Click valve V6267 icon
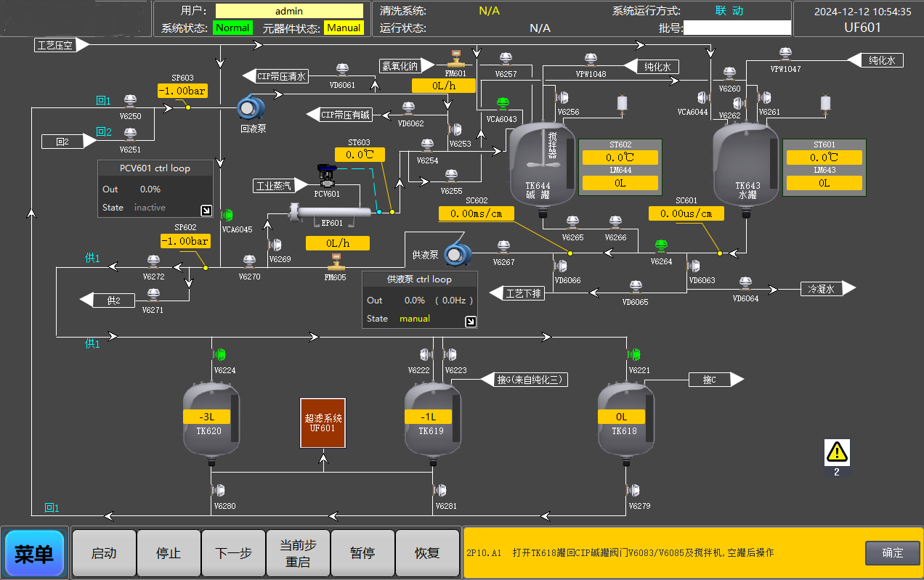Viewport: 924px width, 580px height. click(x=503, y=248)
